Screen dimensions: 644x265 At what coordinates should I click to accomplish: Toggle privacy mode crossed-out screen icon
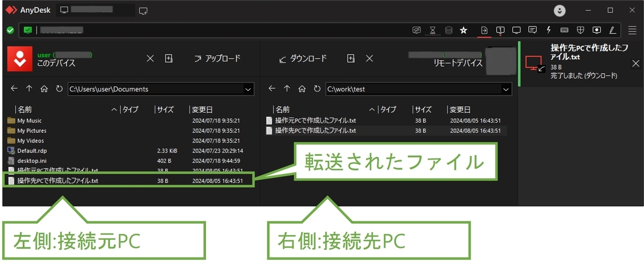click(x=416, y=30)
